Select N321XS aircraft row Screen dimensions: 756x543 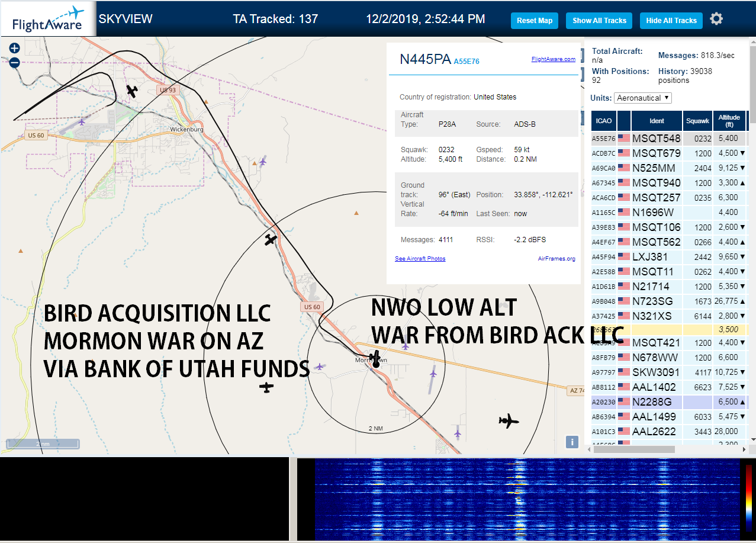(x=669, y=316)
